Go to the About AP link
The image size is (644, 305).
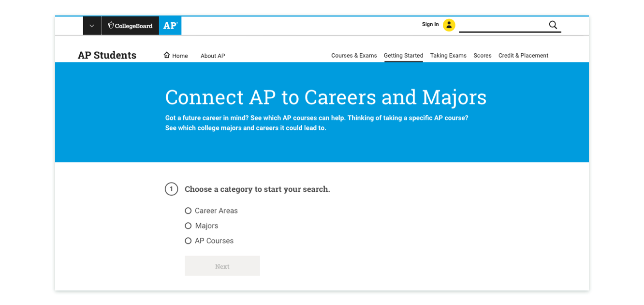213,56
